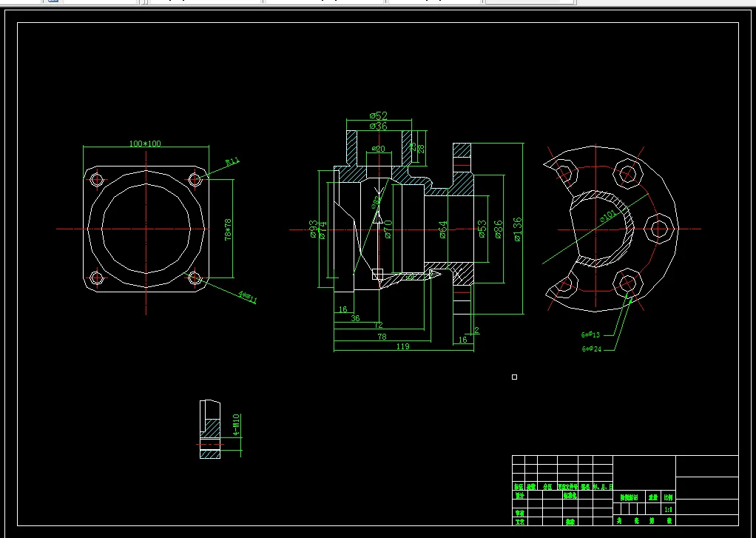Viewport: 756px width, 538px height.
Task: Click the 6*ø13 hole callout
Action: click(x=590, y=334)
